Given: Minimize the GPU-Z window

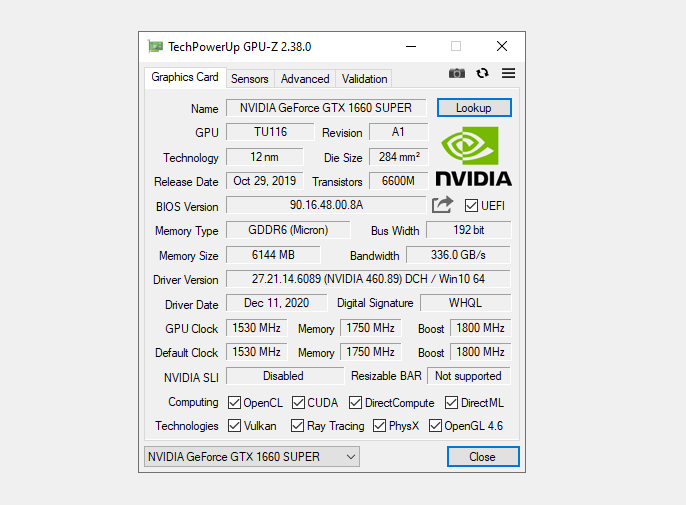Looking at the screenshot, I should 411,46.
